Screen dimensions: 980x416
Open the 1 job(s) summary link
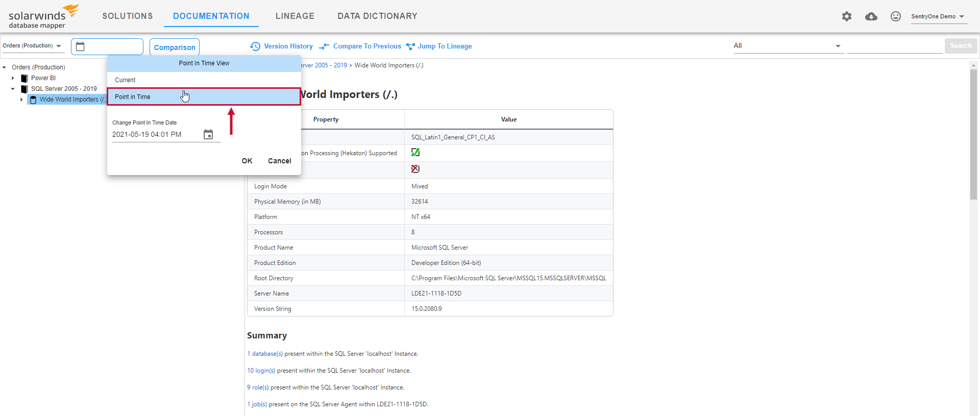(x=257, y=404)
